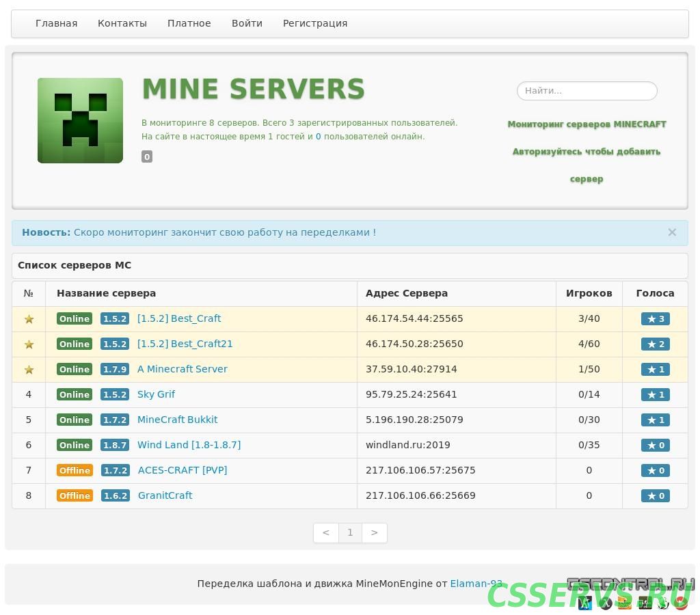Click the gold star in Best_Craft21 row
This screenshot has width=700, height=615.
(29, 344)
